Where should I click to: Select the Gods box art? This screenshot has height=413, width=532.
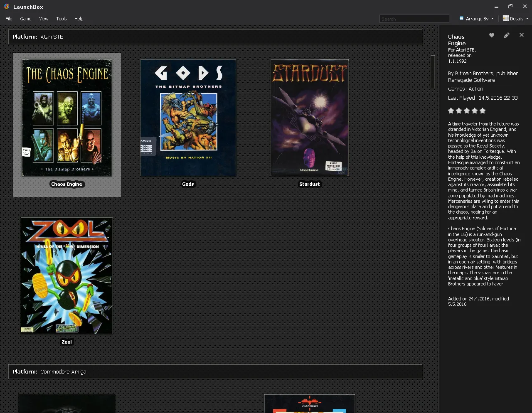coord(188,118)
